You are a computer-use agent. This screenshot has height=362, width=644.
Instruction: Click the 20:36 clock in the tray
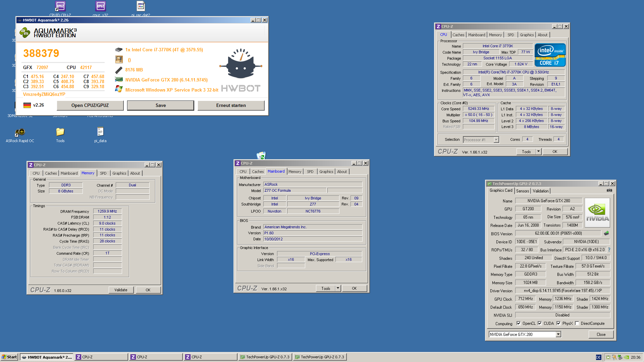(635, 357)
